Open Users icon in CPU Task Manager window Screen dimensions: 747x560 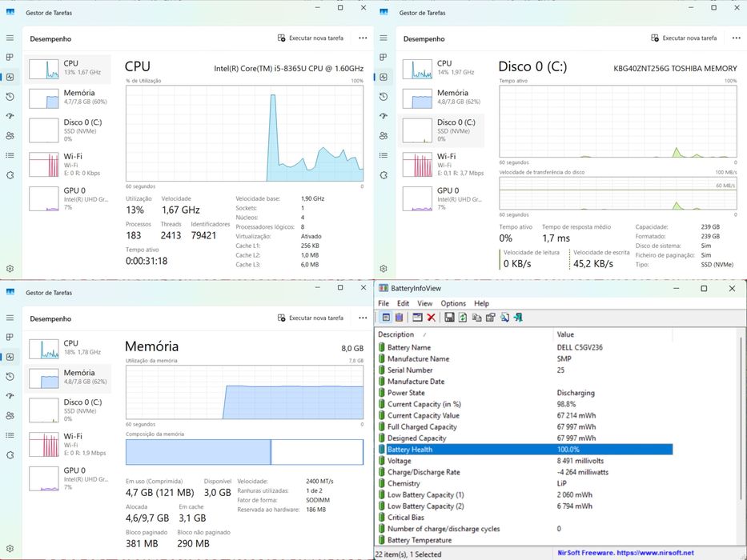[x=10, y=136]
